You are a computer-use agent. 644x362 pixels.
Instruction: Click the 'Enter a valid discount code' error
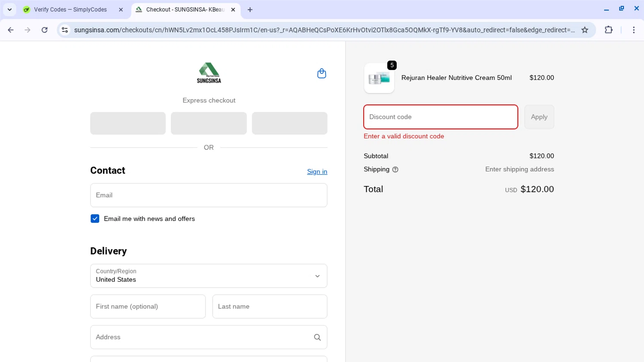404,136
